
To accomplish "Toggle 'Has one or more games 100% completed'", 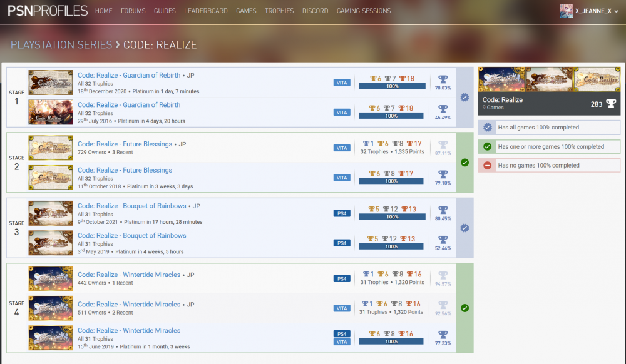I will click(548, 147).
